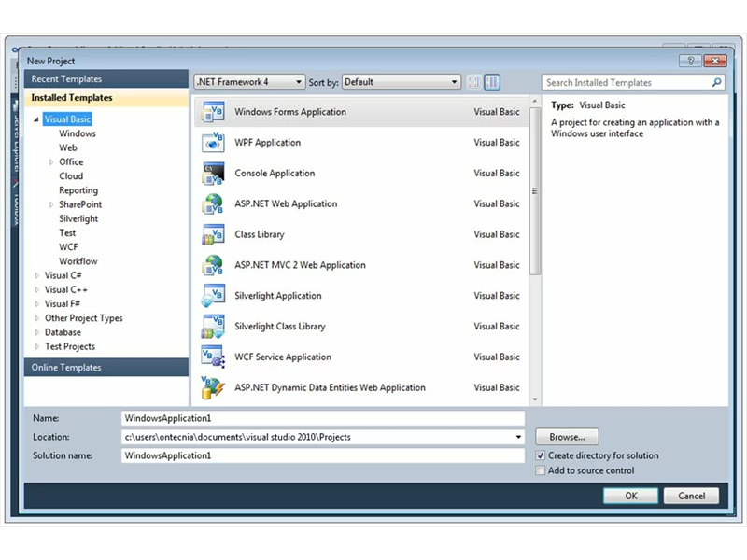Open the Online Templates section
This screenshot has height=560, width=747.
click(106, 368)
